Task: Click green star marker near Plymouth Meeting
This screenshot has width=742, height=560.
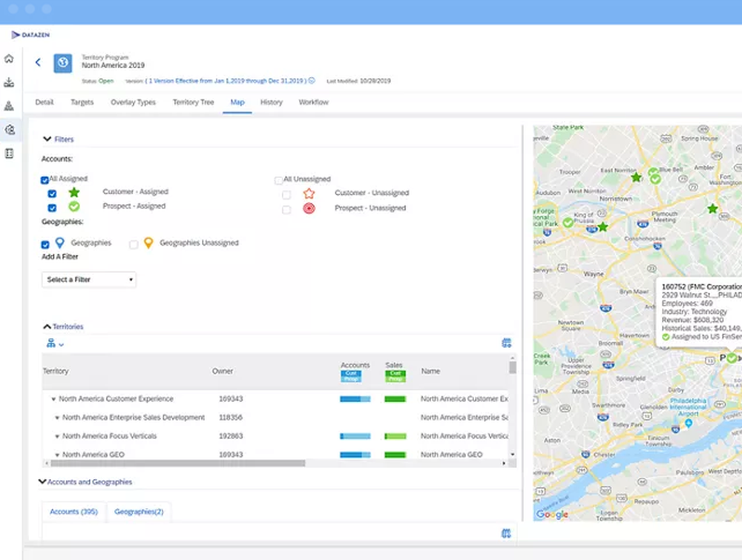Action: point(712,208)
